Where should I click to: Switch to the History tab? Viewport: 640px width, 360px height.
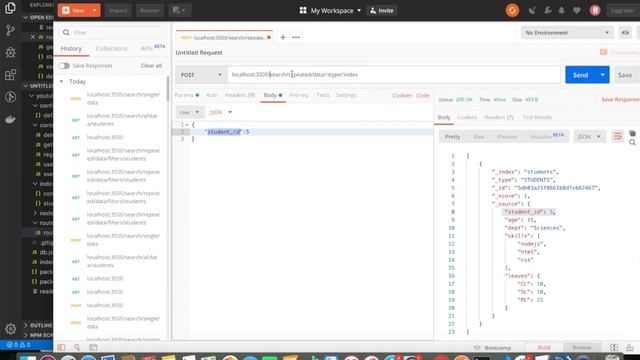pos(71,49)
